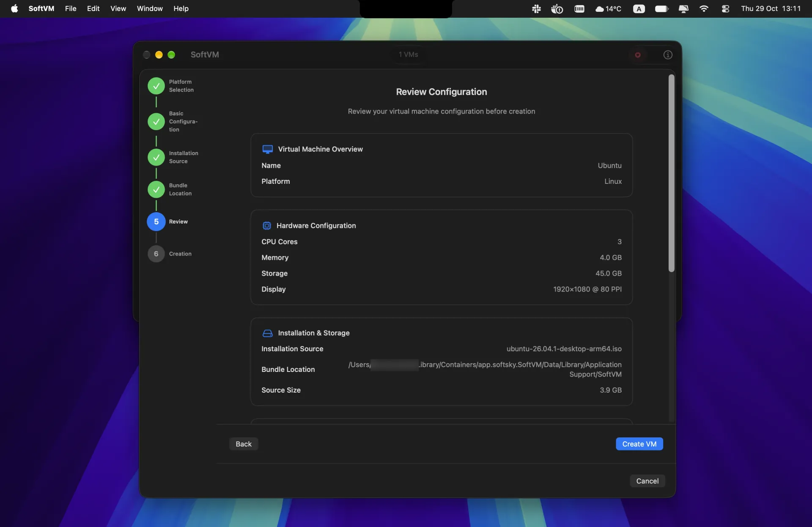This screenshot has width=812, height=527.
Task: Open the File menu
Action: tap(71, 8)
